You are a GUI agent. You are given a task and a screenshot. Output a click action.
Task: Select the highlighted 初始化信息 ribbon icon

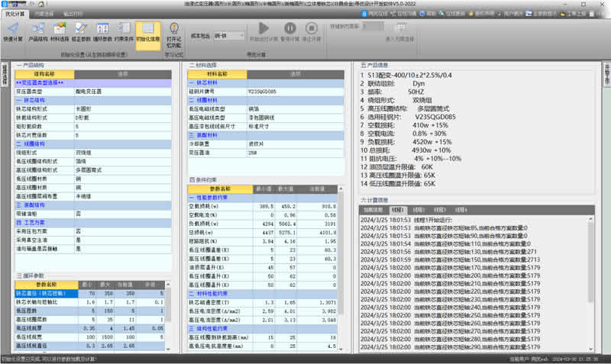148,35
